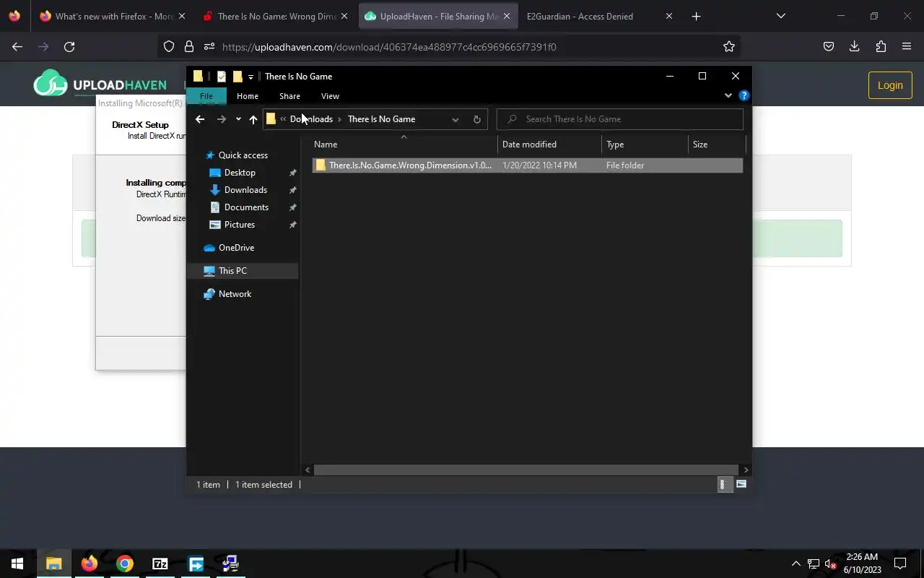Click horizontal scrollbar right arrow
The width and height of the screenshot is (924, 578).
pos(746,470)
